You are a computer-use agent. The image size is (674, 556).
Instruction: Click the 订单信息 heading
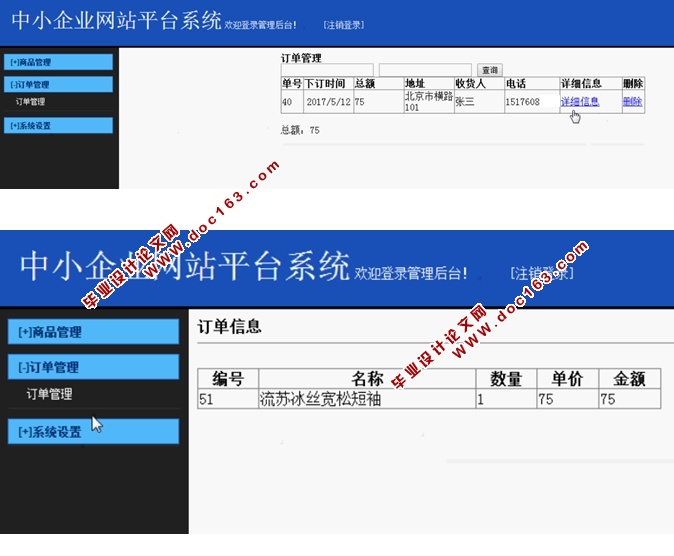coord(229,326)
